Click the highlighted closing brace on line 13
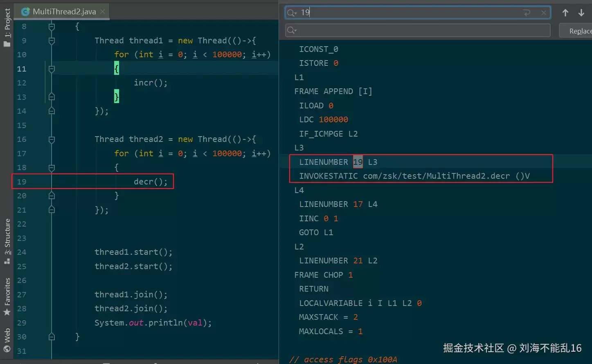This screenshot has width=592, height=364. click(x=117, y=97)
